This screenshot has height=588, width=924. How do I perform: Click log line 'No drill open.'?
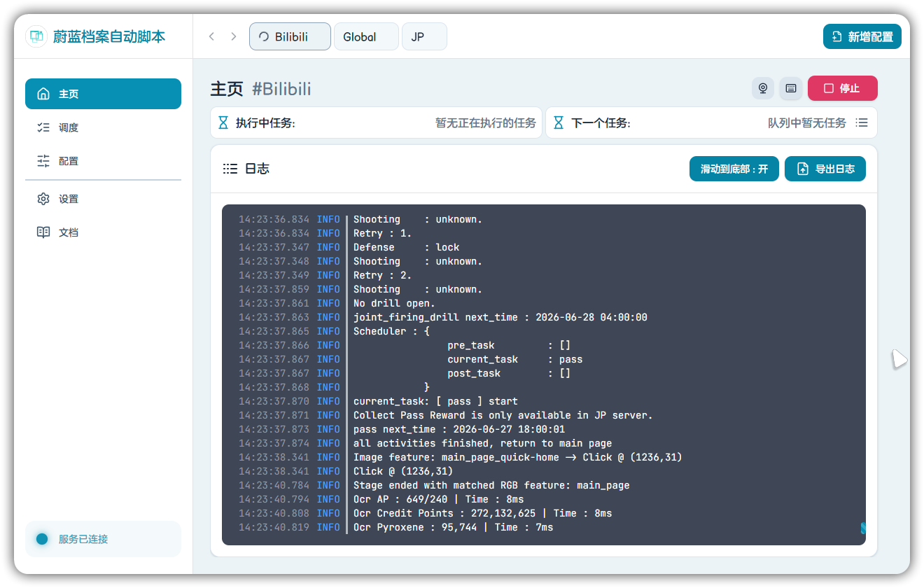click(394, 303)
